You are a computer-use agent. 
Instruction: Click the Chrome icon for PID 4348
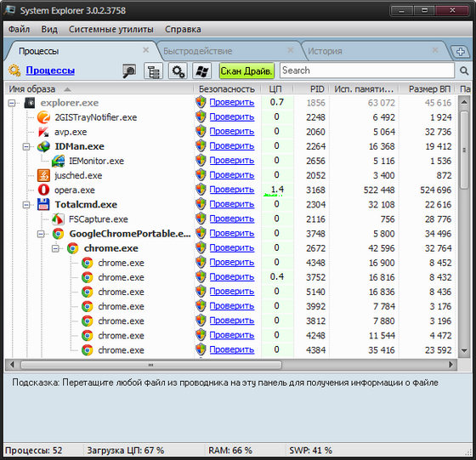(87, 263)
